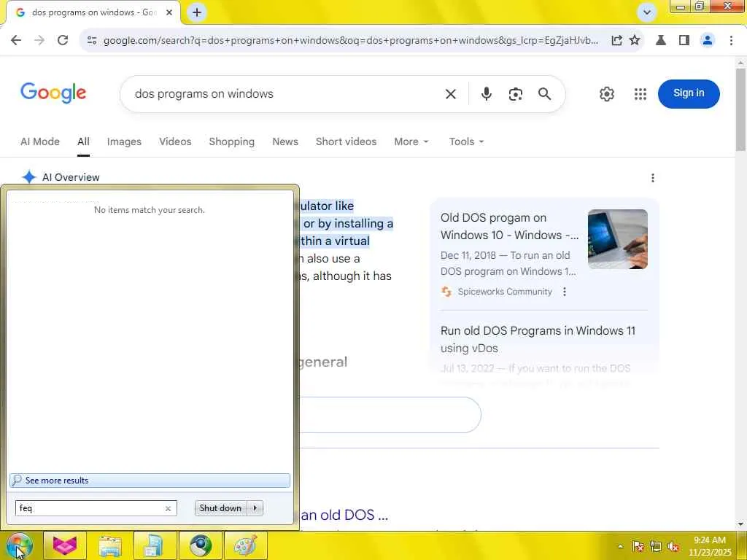The height and width of the screenshot is (560, 747).
Task: Click the Shut down button
Action: coord(221,508)
